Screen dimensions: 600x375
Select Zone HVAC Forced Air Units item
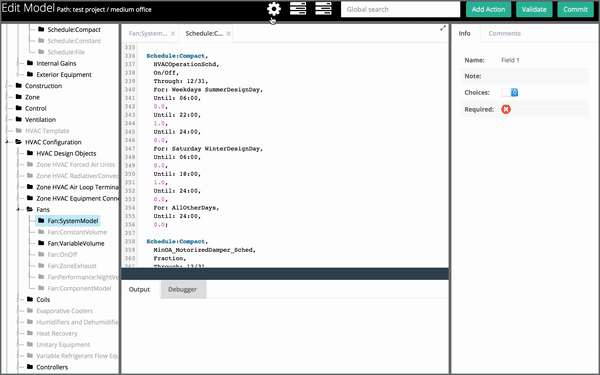pyautogui.click(x=75, y=165)
